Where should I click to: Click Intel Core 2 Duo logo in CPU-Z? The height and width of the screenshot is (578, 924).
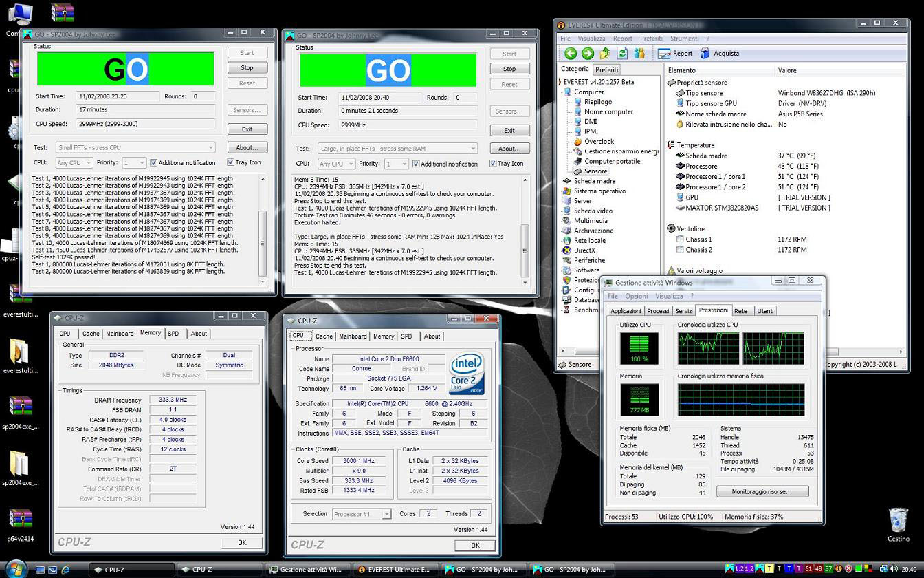(x=467, y=374)
